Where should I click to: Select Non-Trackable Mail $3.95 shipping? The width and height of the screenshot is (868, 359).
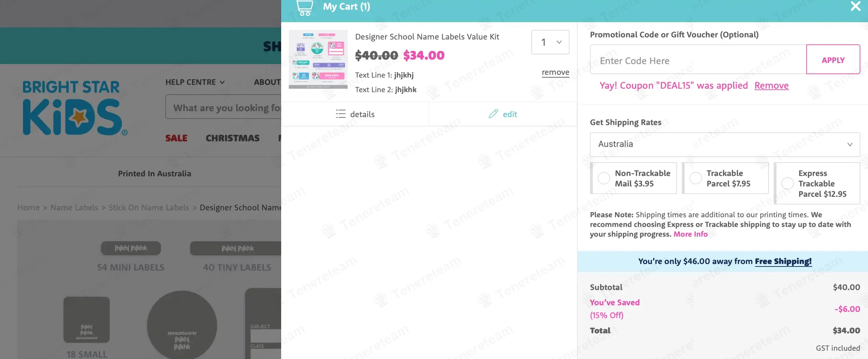604,178
